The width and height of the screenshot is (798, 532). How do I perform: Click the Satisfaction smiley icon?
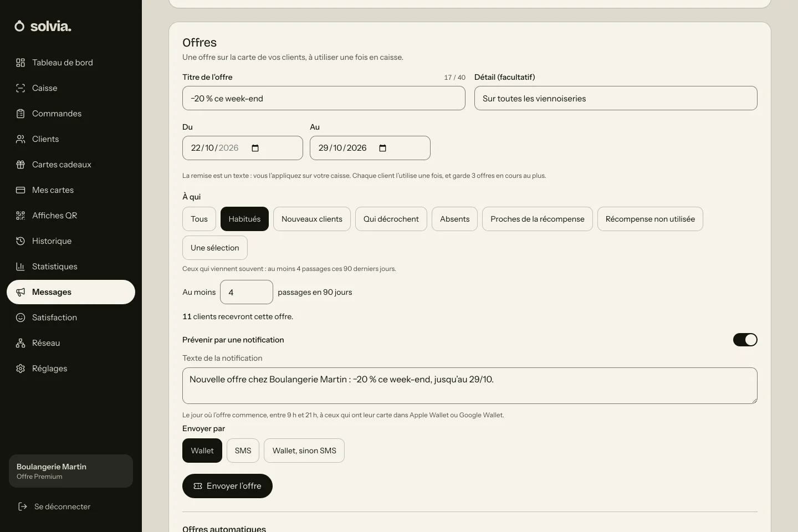pyautogui.click(x=21, y=318)
